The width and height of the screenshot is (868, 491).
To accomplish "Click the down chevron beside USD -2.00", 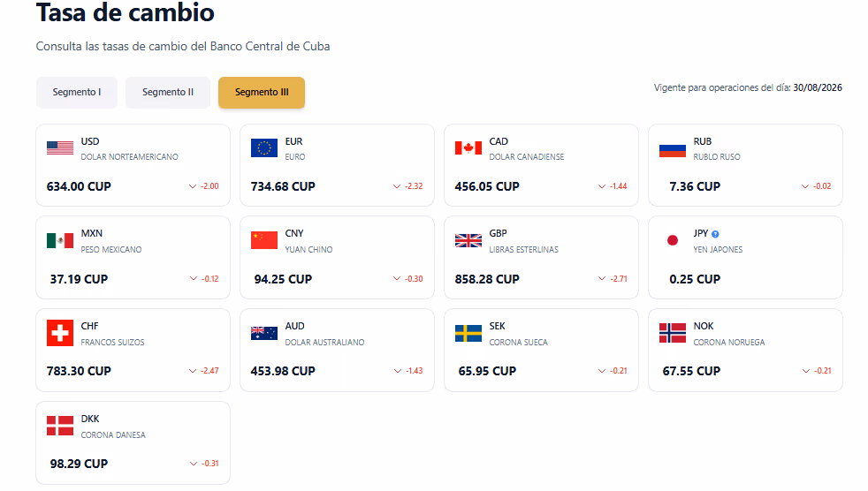I will [193, 186].
